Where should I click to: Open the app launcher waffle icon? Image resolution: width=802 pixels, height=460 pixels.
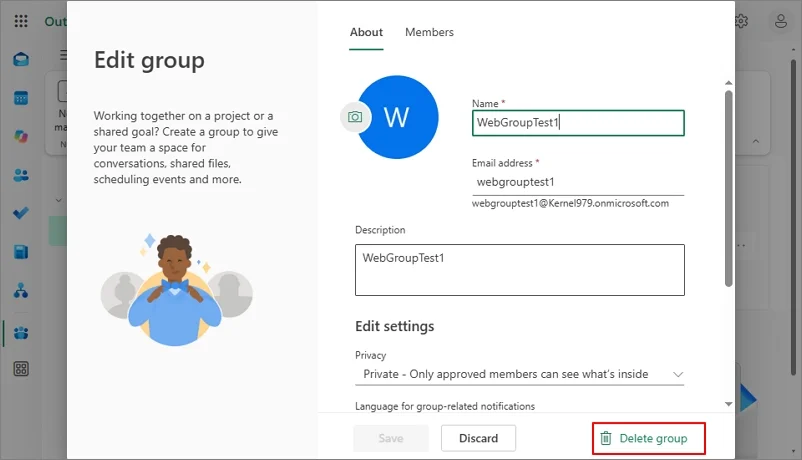[21, 21]
